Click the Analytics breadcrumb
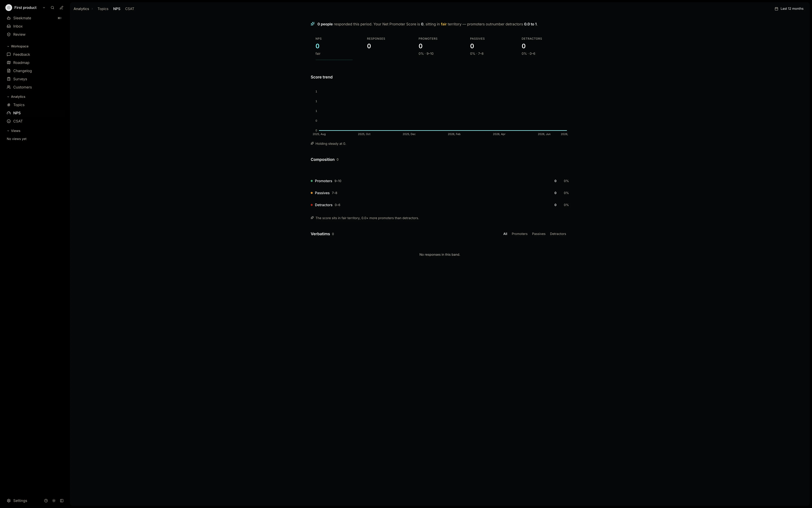Screen dimensions: 812x508 (x=81, y=9)
